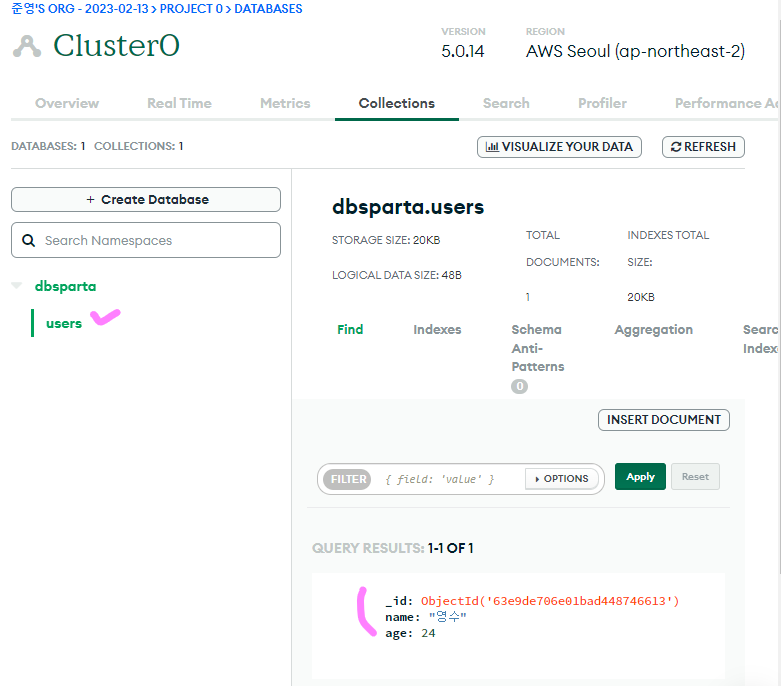The image size is (781, 686).
Task: Apply the filter query
Action: click(640, 477)
